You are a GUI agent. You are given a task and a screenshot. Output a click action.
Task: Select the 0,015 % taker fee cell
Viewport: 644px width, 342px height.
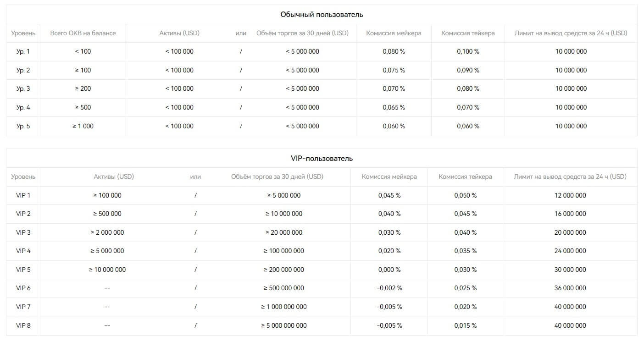tap(466, 325)
